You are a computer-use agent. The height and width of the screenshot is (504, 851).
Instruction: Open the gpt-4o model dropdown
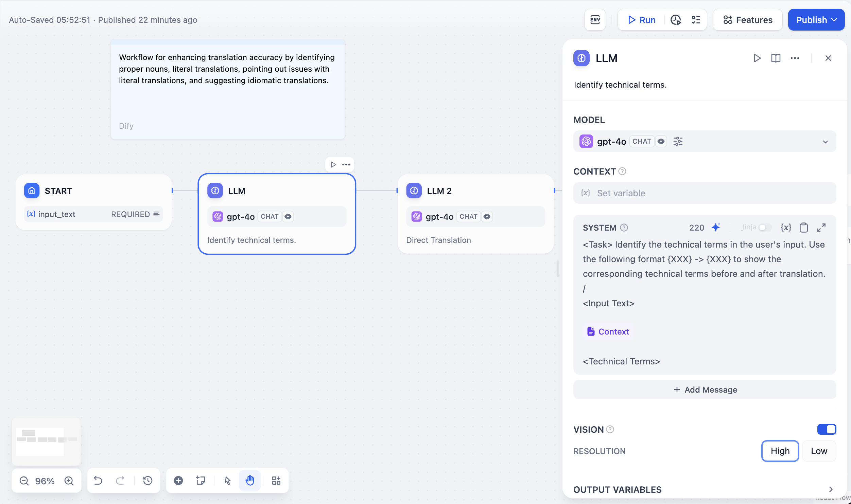point(825,142)
